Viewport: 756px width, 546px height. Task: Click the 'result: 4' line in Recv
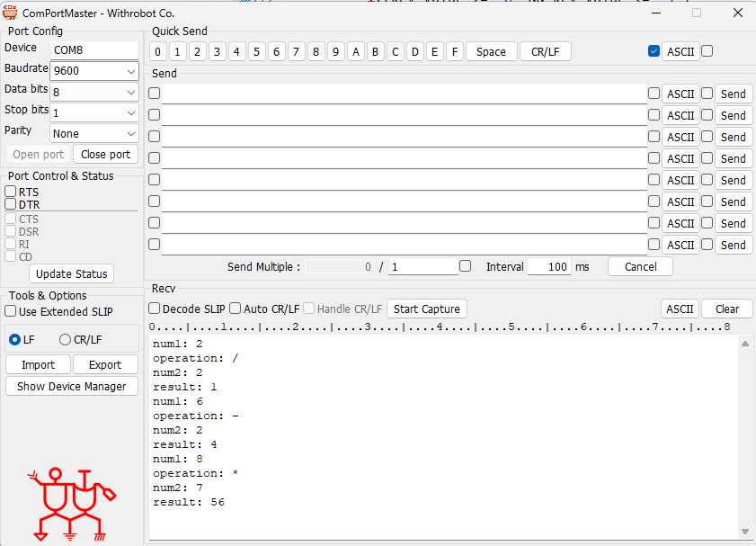[x=184, y=444]
